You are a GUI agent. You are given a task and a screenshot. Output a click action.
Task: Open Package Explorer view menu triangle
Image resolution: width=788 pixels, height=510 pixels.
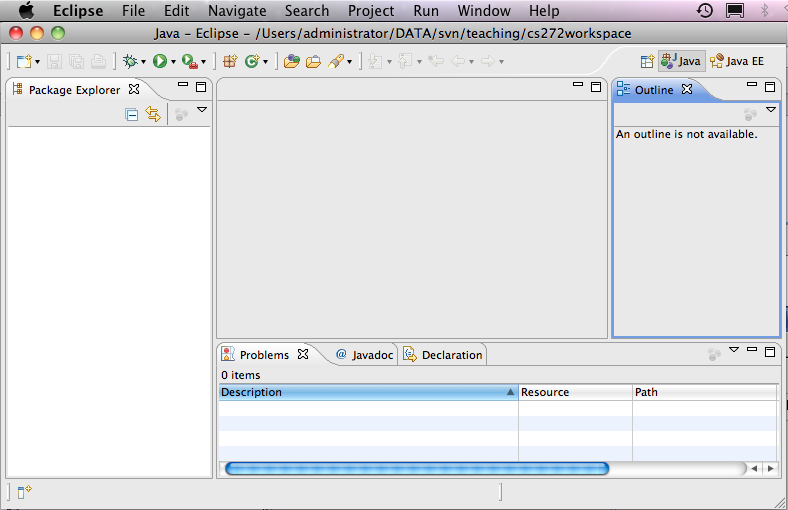pos(202,110)
